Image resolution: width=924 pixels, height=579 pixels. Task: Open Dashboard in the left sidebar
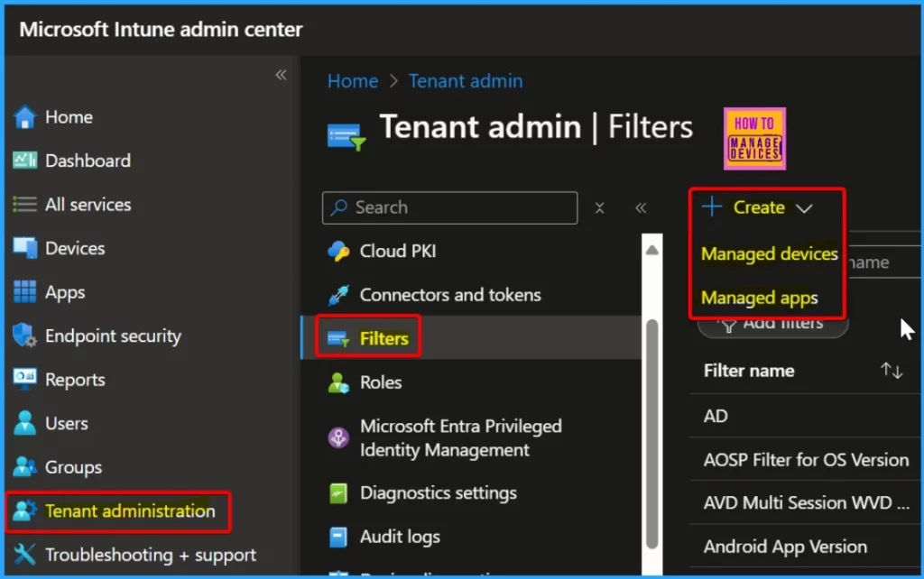88,161
